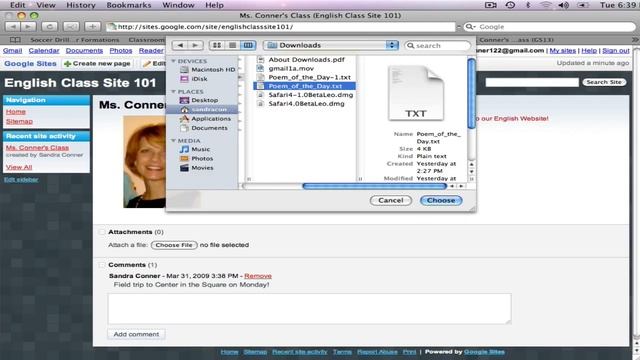
Task: Switch file dialog to icon view
Action: 217,45
